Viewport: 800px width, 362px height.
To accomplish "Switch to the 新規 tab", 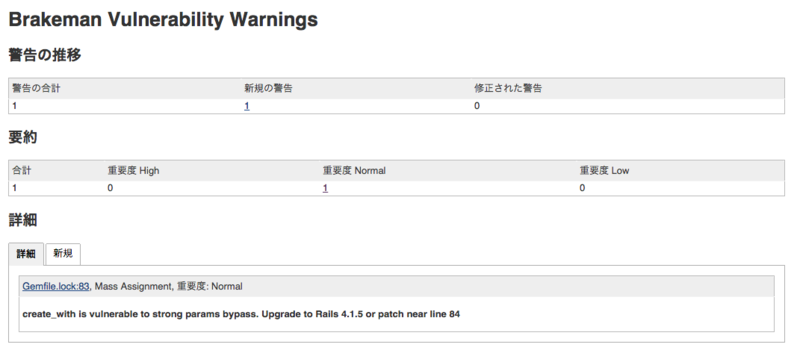I will [63, 254].
